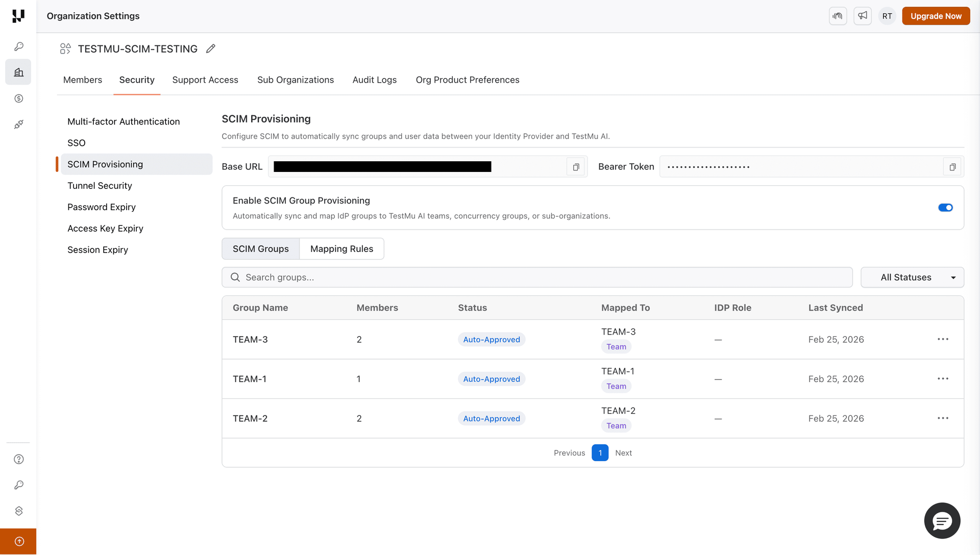Open the help question mark icon
The width and height of the screenshot is (980, 555).
coord(19,459)
